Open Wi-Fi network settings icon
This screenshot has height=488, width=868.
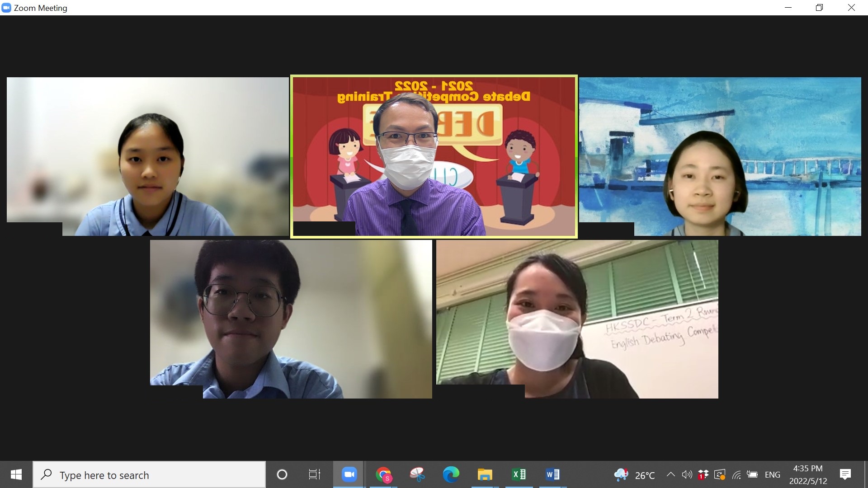point(736,474)
